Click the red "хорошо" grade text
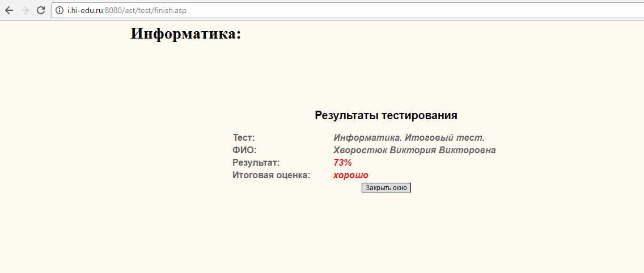The width and height of the screenshot is (644, 273). pos(350,175)
